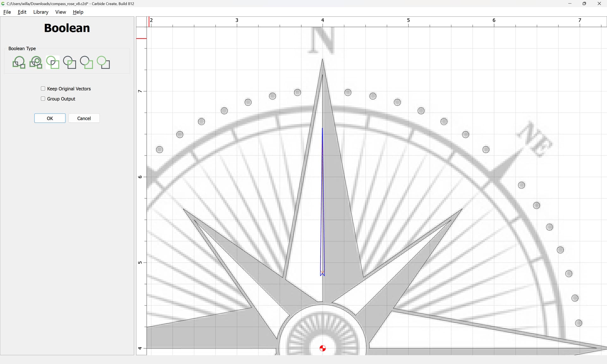
Task: Click the horizontal ruler at mark 5
Action: (x=408, y=21)
